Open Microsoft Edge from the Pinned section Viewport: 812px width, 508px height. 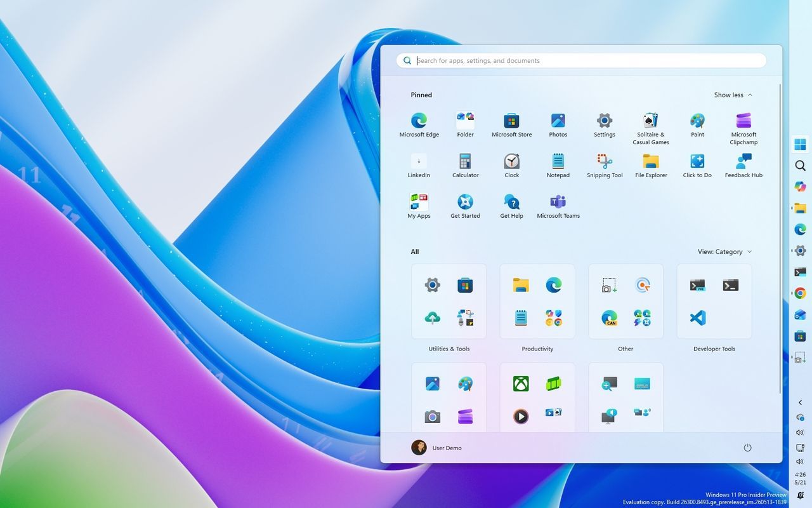[x=419, y=125]
